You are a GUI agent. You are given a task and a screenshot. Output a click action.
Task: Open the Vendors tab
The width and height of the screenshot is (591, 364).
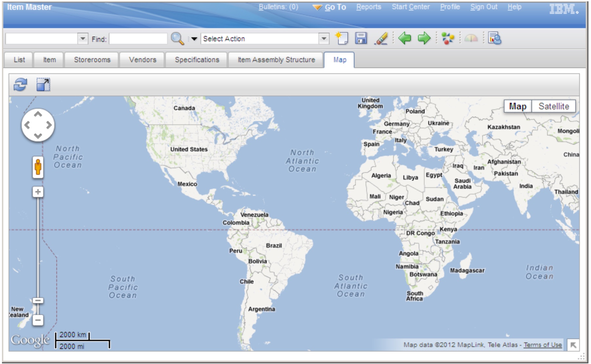[x=143, y=60]
